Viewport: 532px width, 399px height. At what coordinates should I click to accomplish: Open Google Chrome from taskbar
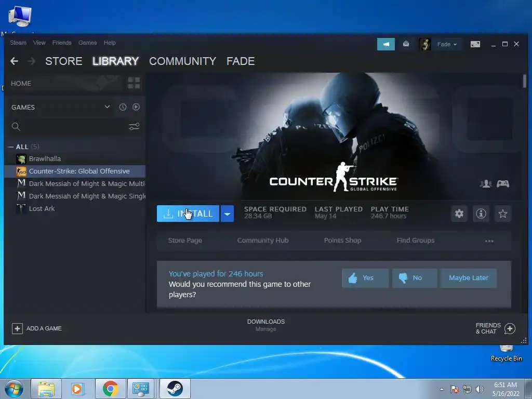110,389
